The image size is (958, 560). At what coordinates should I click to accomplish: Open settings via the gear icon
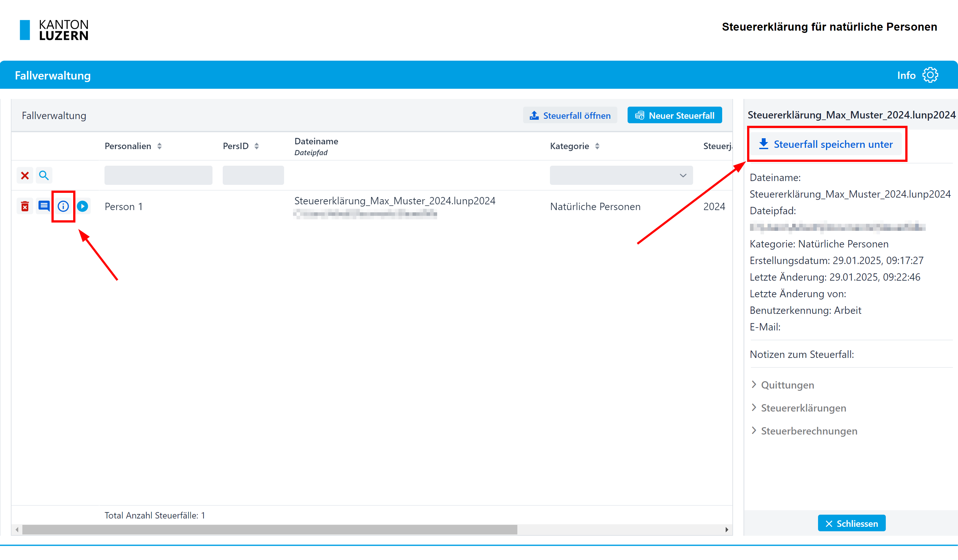point(930,75)
